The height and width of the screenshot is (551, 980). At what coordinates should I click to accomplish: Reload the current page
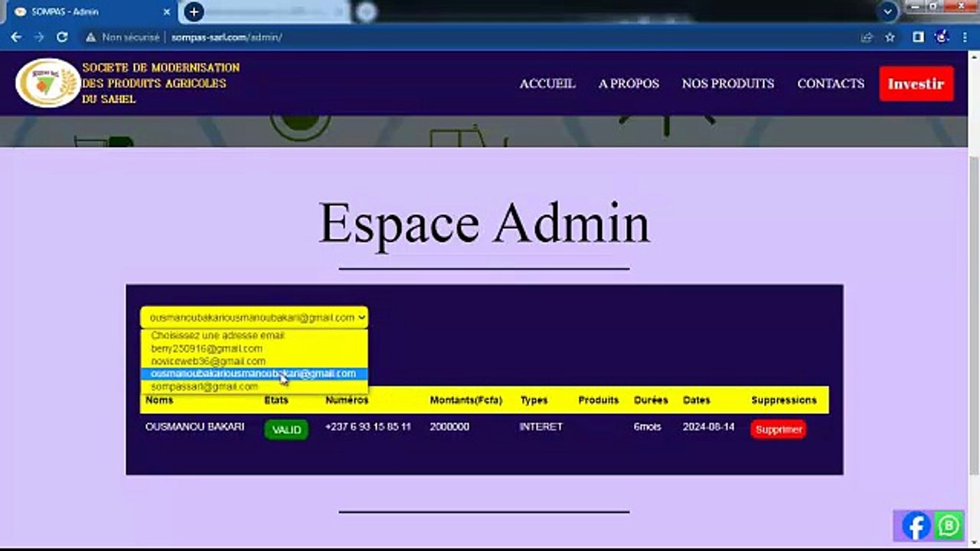tap(62, 37)
